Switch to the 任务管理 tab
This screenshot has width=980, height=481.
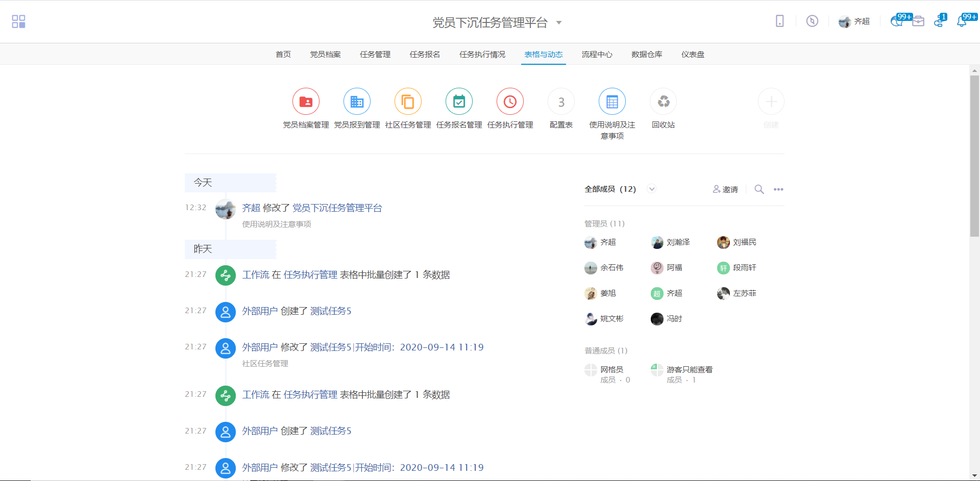(375, 55)
